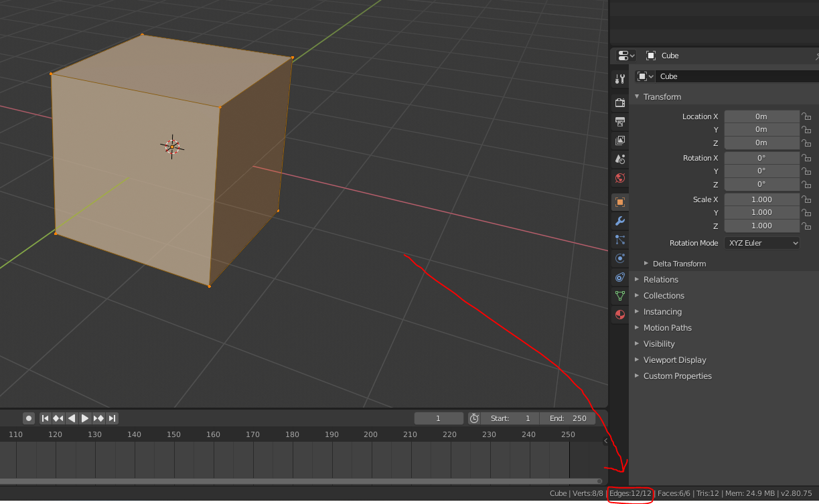This screenshot has width=819, height=504.
Task: Set the playhead at frame 150 label
Action: (x=173, y=434)
